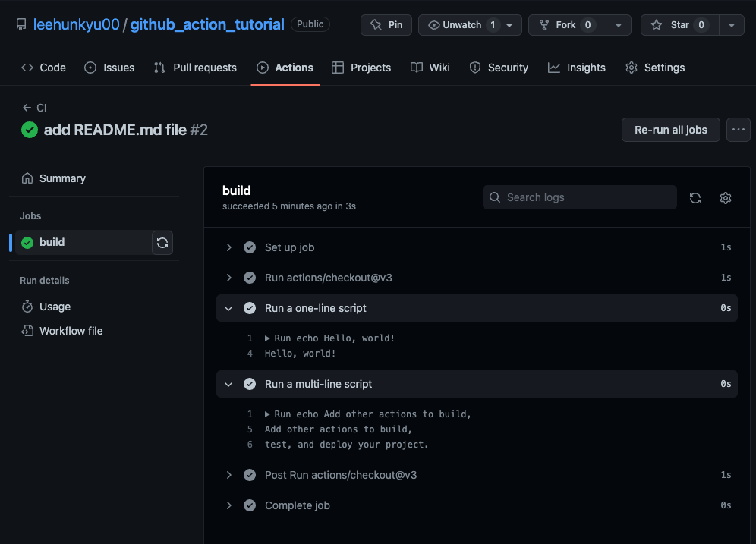756x544 pixels.
Task: Click the Usage stopwatch icon
Action: (27, 307)
